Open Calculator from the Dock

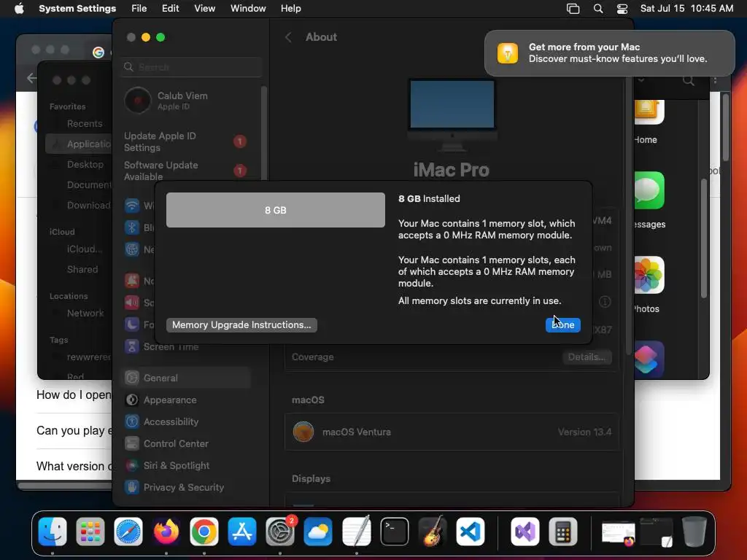(563, 532)
